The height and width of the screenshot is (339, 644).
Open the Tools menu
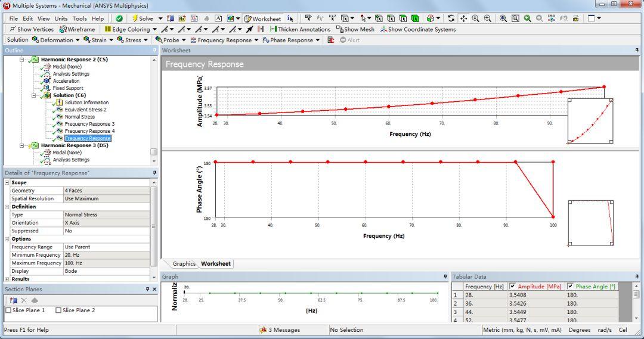pos(79,18)
